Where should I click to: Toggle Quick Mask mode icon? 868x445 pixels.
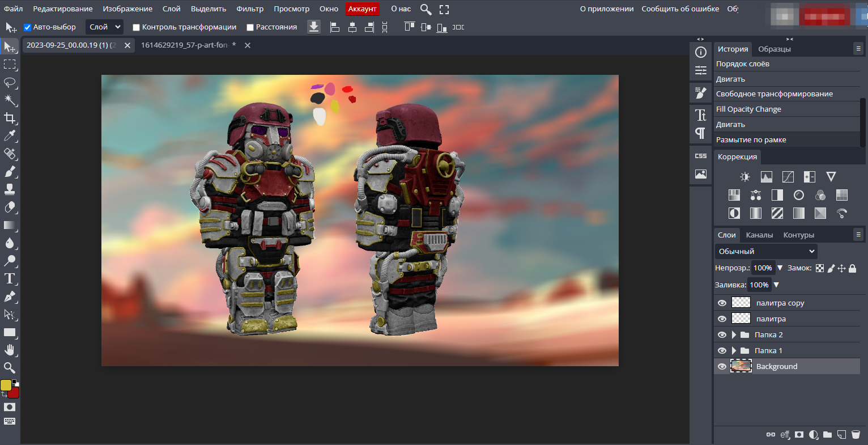tap(10, 407)
